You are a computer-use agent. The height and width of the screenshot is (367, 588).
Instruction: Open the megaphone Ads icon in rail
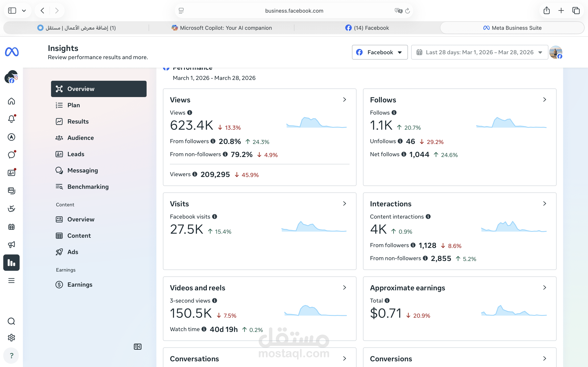coord(11,245)
